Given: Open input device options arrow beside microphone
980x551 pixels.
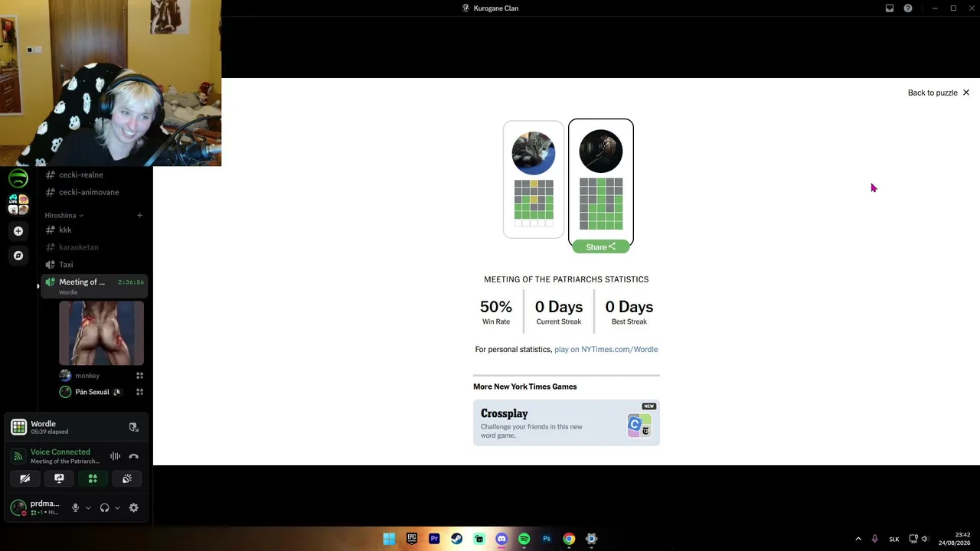Looking at the screenshot, I should click(x=88, y=507).
